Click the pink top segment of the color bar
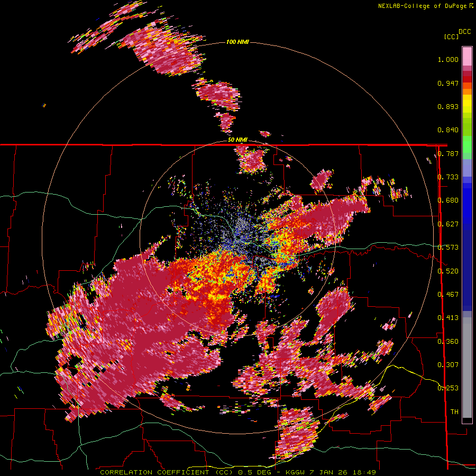The image size is (476, 476). point(467,56)
